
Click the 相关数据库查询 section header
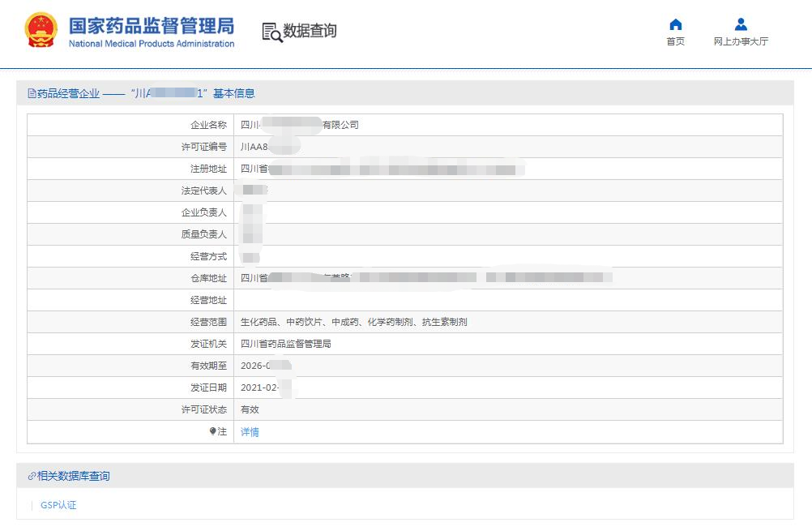coord(73,476)
